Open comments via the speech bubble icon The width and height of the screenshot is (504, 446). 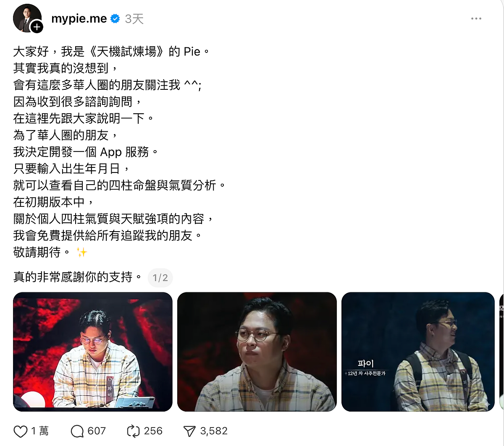pyautogui.click(x=77, y=431)
